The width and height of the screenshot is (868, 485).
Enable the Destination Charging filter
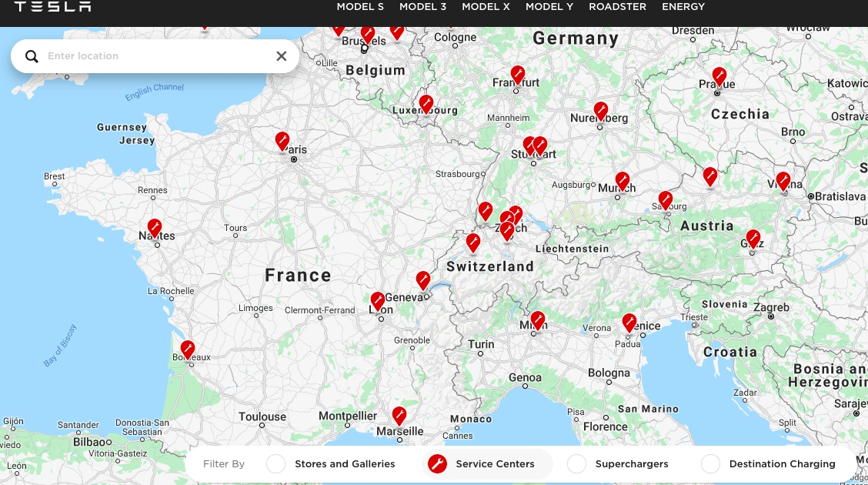pos(710,464)
